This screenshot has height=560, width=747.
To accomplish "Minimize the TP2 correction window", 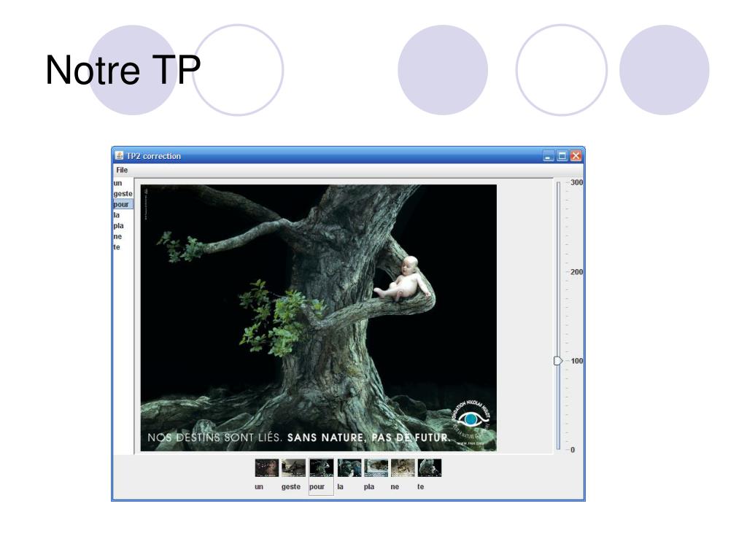I will (549, 156).
